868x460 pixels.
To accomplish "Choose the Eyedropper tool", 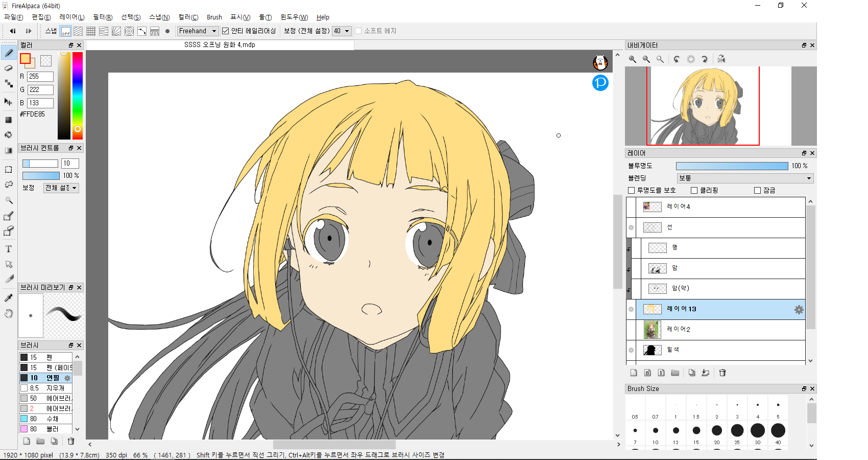I will coord(9,297).
